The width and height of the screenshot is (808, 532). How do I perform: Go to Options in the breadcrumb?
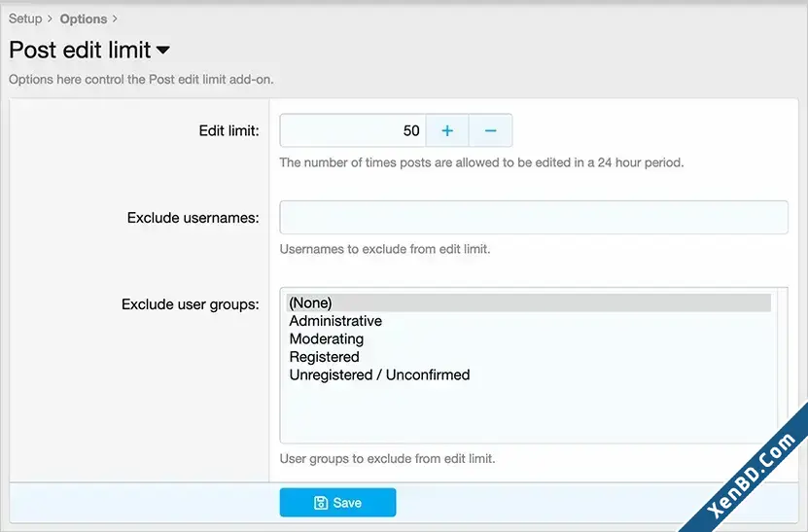[x=84, y=19]
